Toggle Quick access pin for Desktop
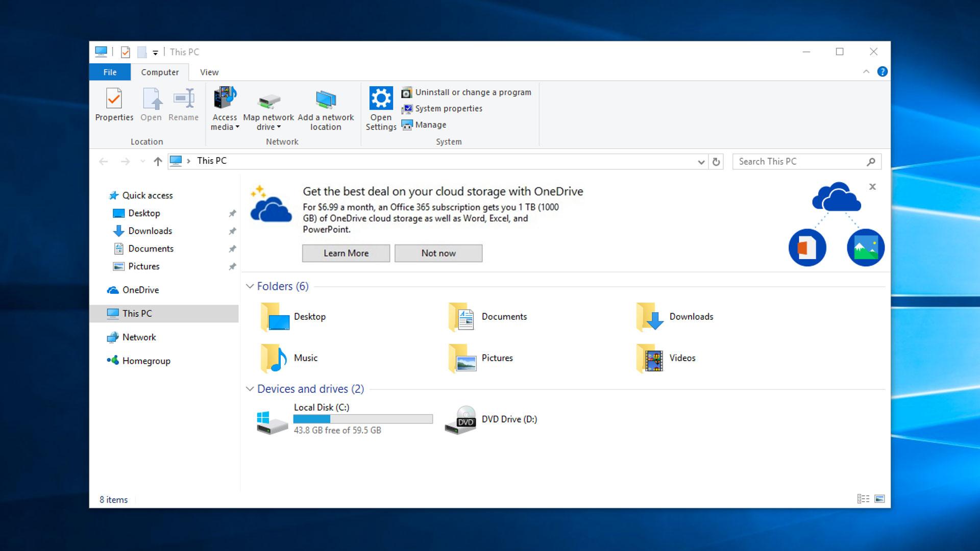This screenshot has width=980, height=551. (233, 213)
